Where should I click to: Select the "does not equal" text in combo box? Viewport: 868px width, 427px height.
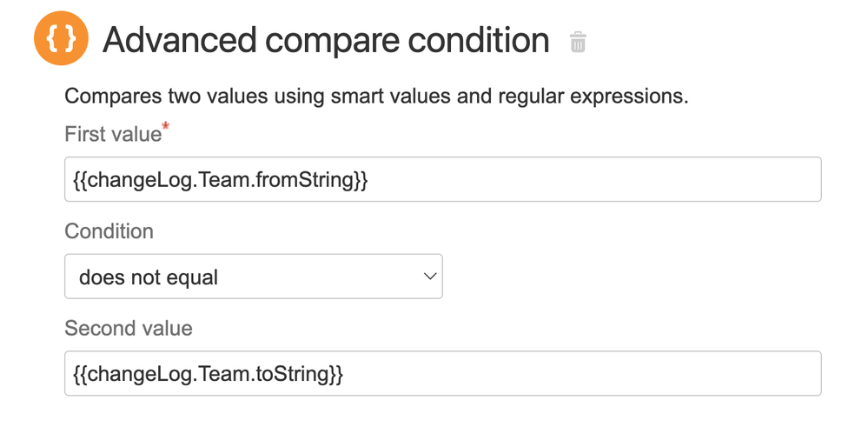(x=149, y=277)
